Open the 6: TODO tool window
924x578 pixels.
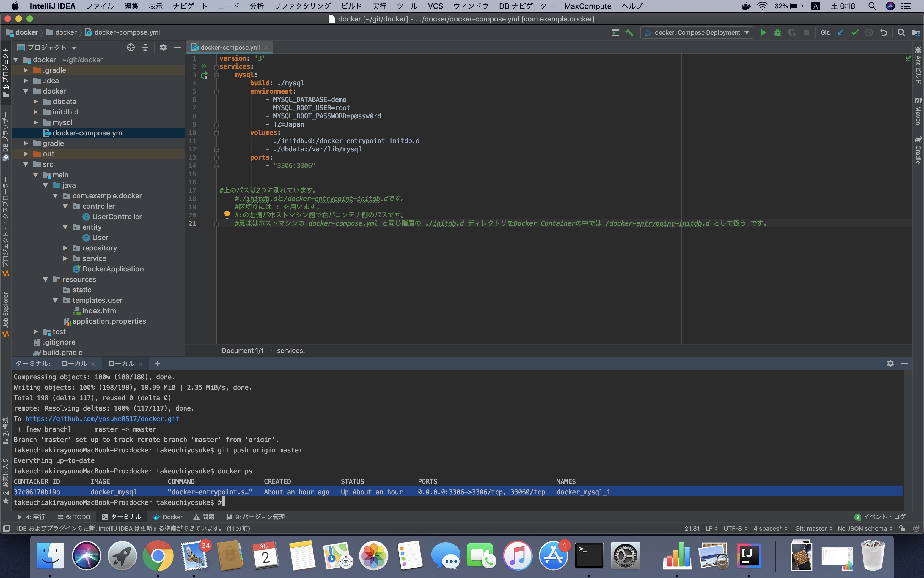[74, 517]
